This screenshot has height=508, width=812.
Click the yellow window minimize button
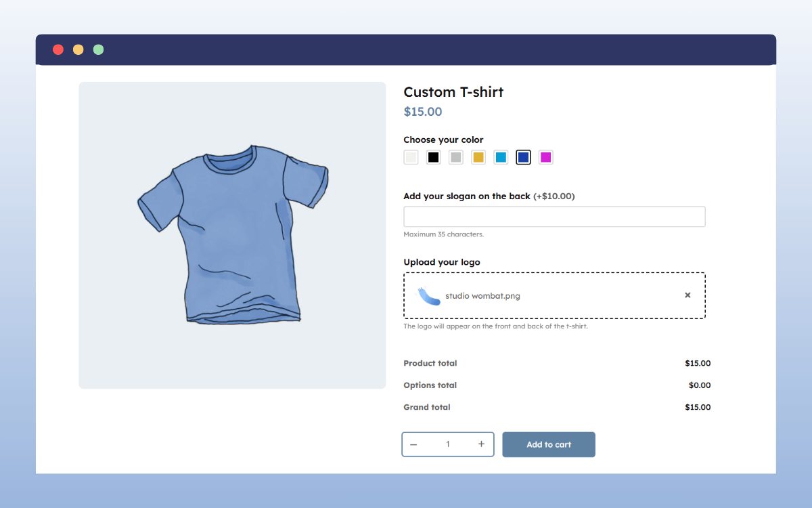click(x=78, y=49)
